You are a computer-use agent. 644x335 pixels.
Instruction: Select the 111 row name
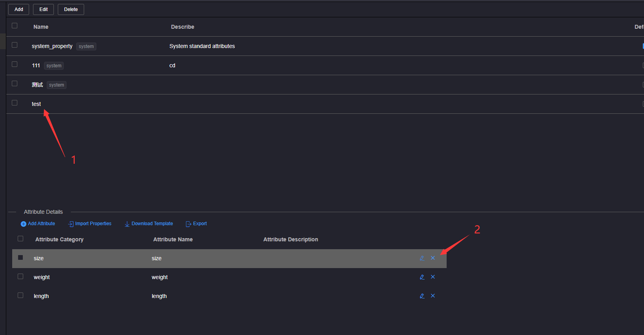pyautogui.click(x=36, y=65)
